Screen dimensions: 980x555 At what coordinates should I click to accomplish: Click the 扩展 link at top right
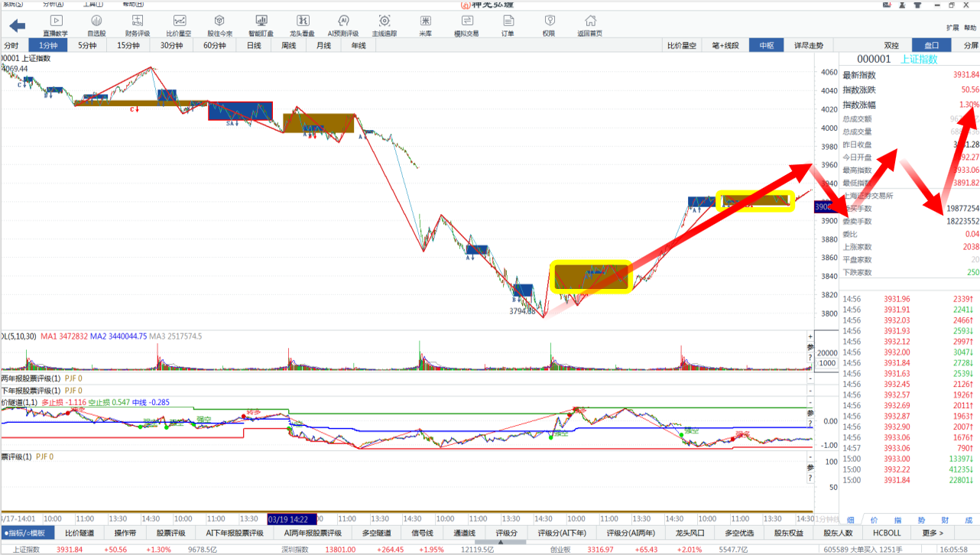[x=952, y=28]
